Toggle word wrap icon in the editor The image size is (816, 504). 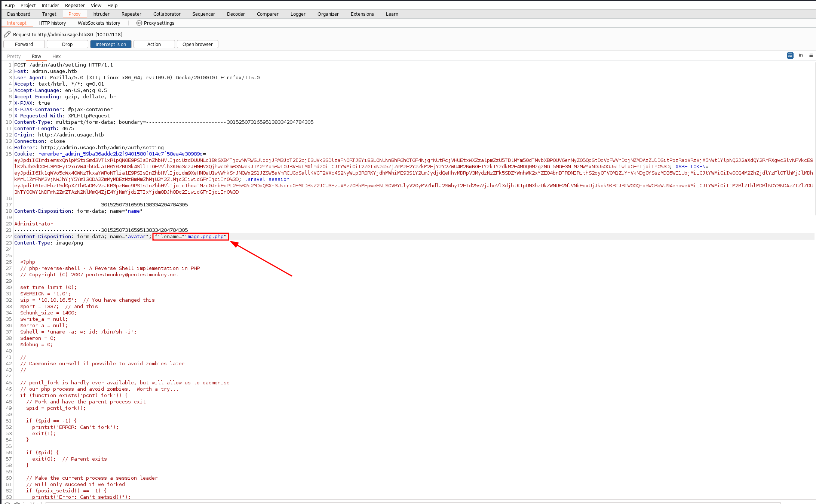point(790,55)
